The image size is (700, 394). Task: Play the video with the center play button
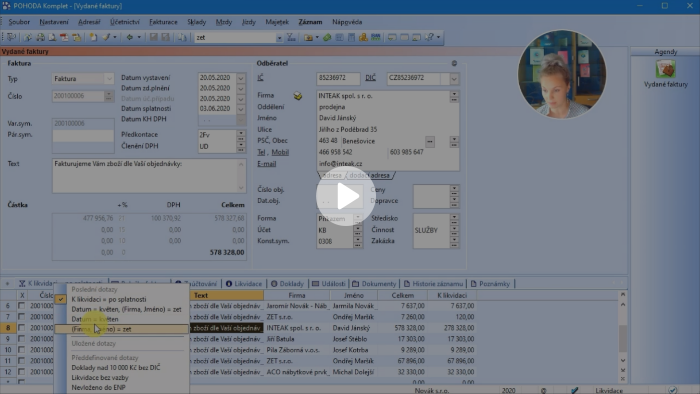pos(346,196)
